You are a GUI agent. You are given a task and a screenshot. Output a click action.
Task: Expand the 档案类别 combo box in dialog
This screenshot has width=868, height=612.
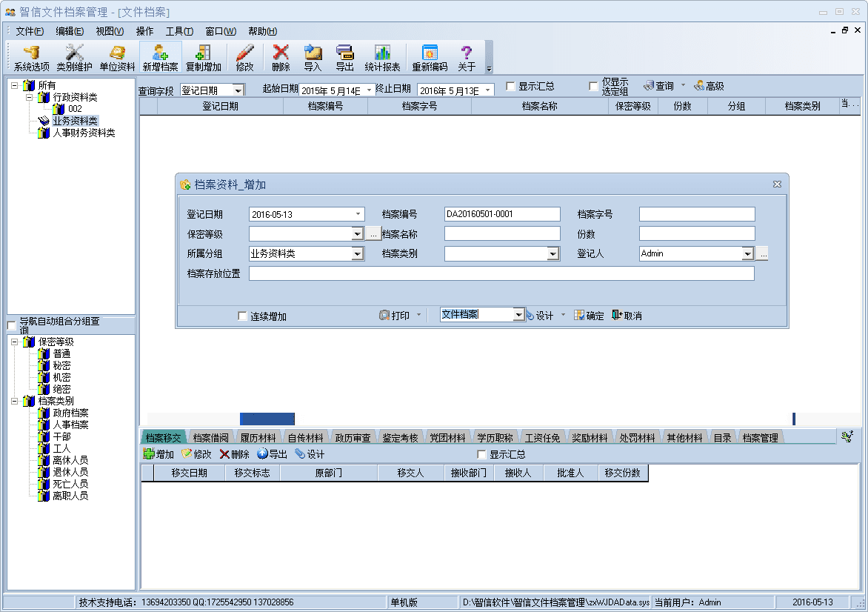552,254
